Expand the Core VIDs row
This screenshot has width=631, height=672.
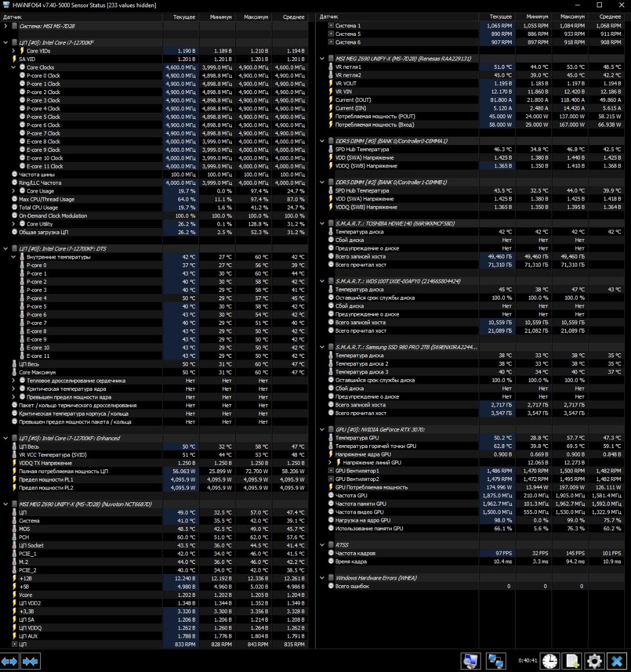14,50
